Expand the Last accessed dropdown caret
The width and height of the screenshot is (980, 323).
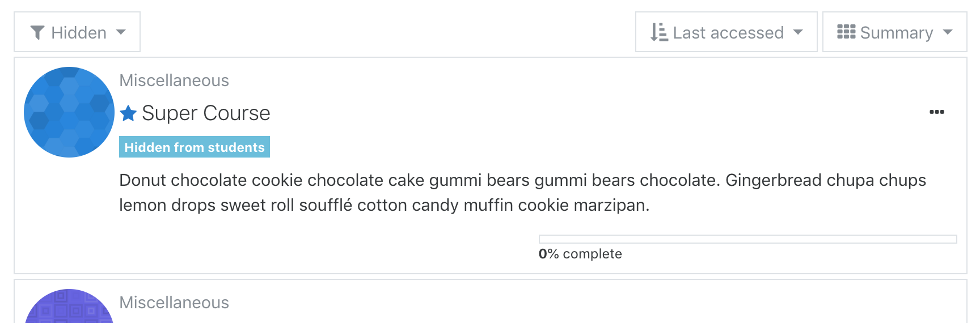click(x=798, y=32)
